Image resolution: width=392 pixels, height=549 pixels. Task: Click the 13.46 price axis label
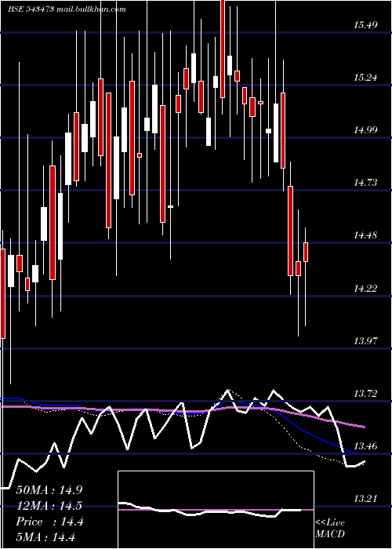(x=365, y=445)
